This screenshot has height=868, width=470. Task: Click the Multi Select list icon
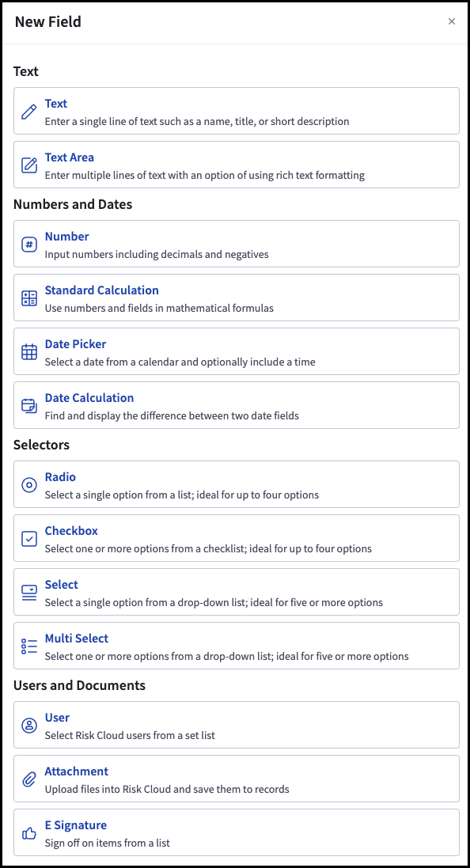click(28, 646)
